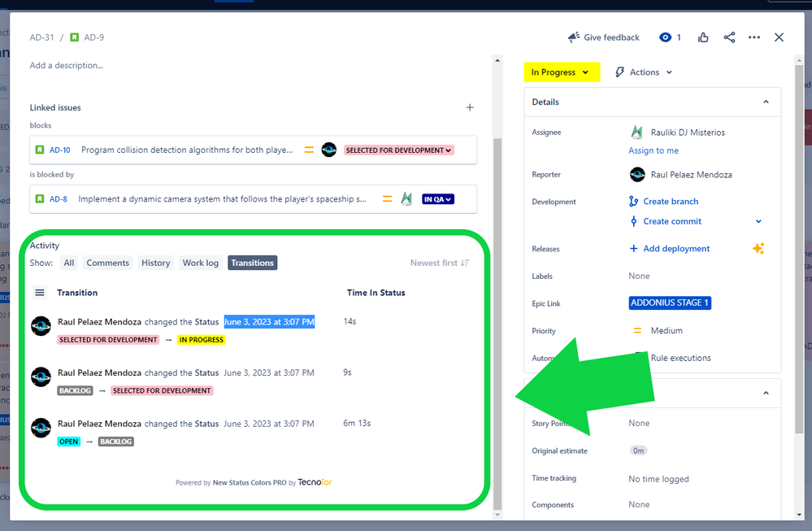
Task: Click the Assign to me link
Action: click(654, 150)
